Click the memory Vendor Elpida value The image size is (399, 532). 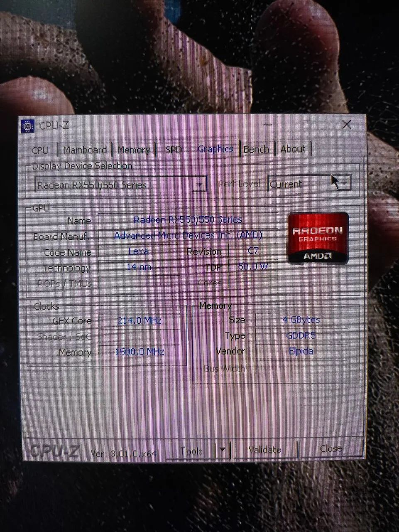(301, 351)
